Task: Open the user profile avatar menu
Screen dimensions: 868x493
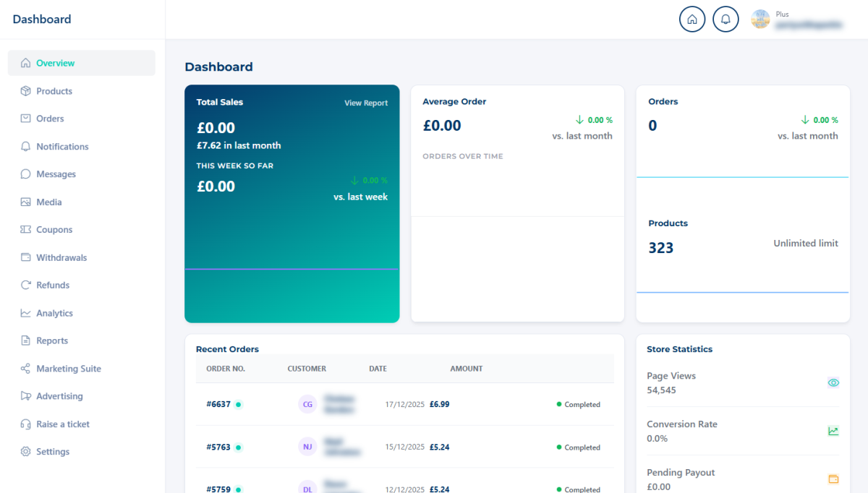Action: point(760,20)
